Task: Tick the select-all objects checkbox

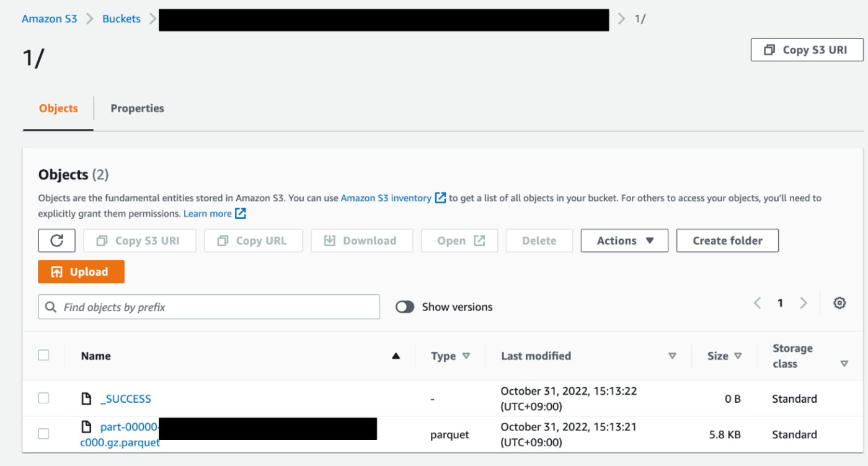Action: coord(43,355)
